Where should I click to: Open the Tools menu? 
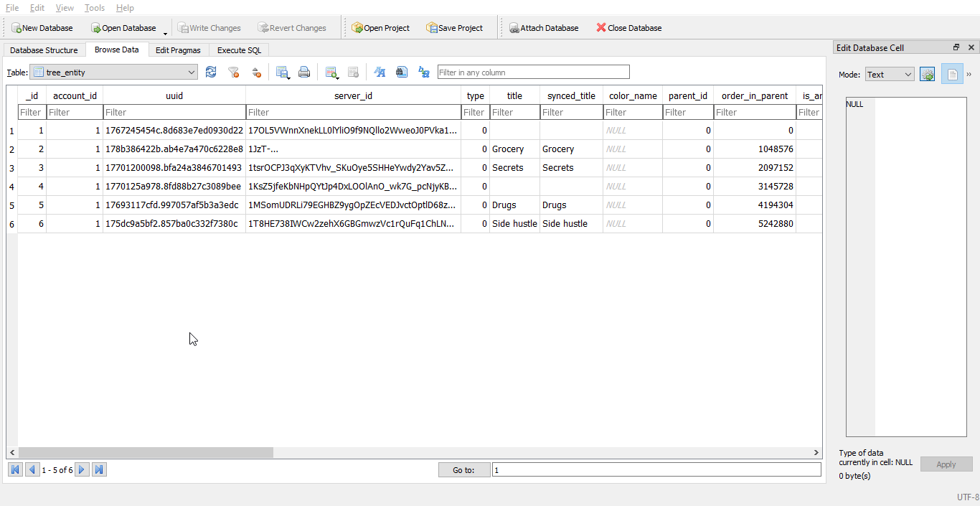tap(94, 8)
